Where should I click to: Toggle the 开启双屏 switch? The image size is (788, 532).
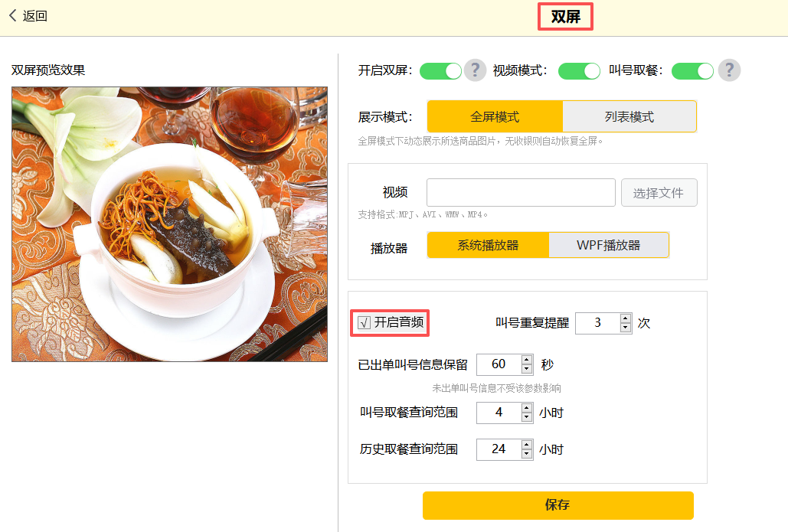point(441,71)
